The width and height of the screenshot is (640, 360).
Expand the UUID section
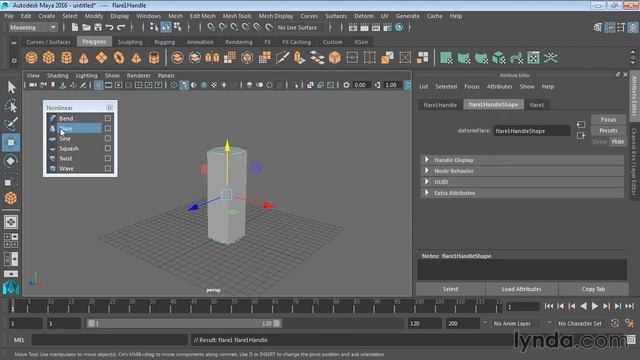point(427,182)
